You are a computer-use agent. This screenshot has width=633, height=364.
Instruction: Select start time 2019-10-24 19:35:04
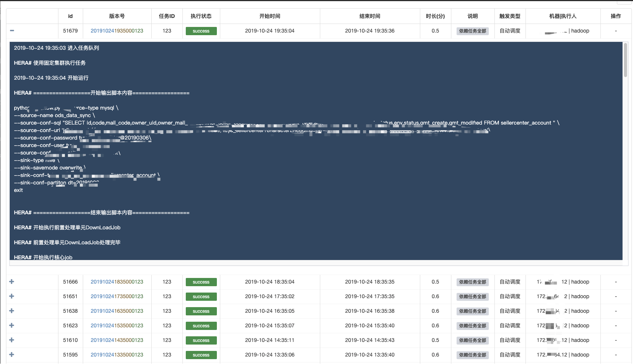click(x=270, y=31)
